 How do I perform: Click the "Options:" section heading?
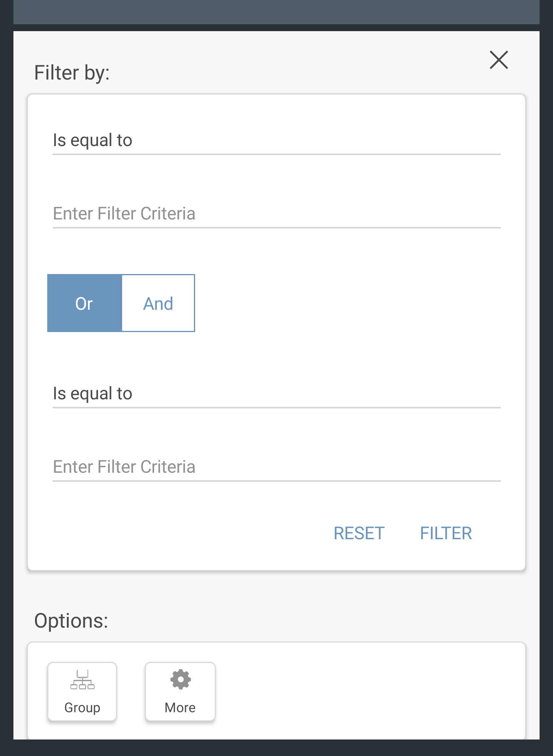click(x=71, y=621)
